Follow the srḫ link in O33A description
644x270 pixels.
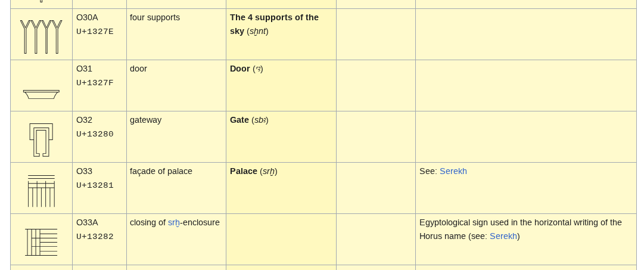pos(173,222)
